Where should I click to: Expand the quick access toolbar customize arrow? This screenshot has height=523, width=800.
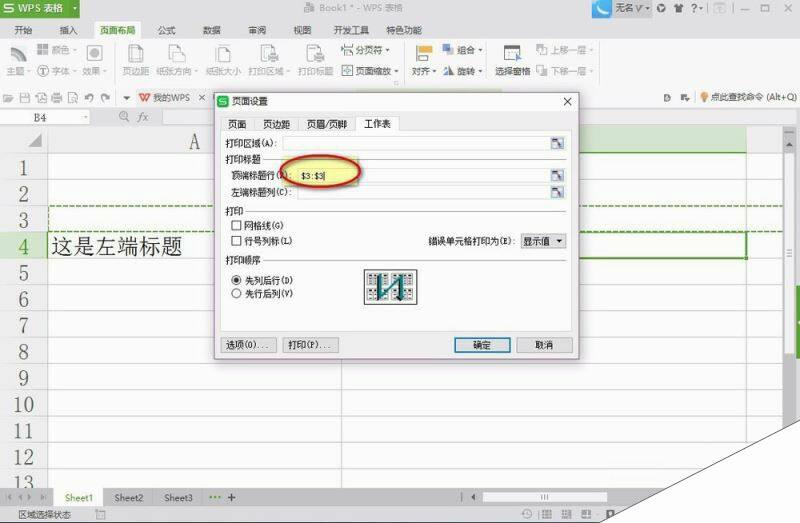pyautogui.click(x=127, y=97)
